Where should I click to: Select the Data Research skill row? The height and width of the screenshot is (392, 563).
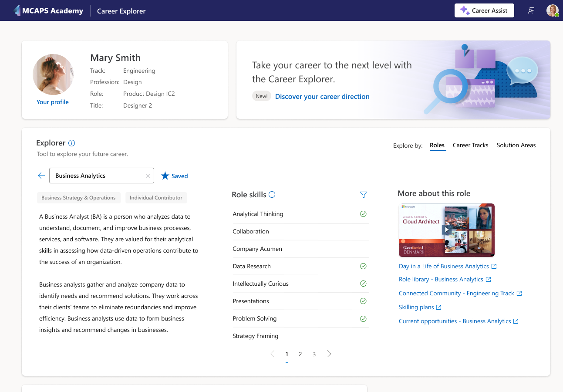pos(300,266)
